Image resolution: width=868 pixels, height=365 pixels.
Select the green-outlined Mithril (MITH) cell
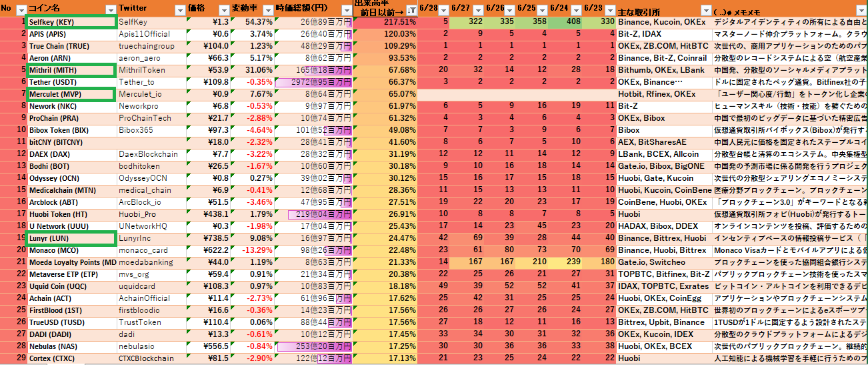click(71, 70)
